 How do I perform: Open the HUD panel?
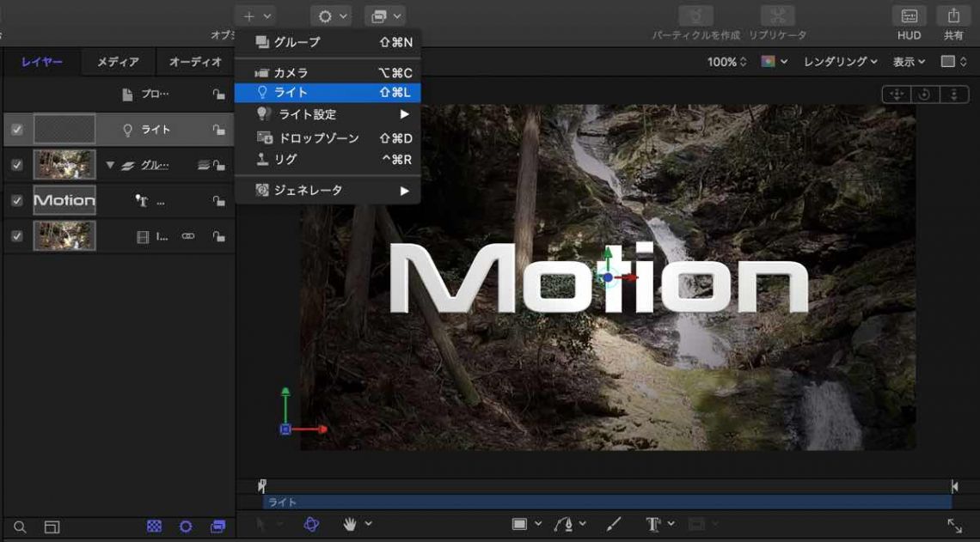pos(909,16)
